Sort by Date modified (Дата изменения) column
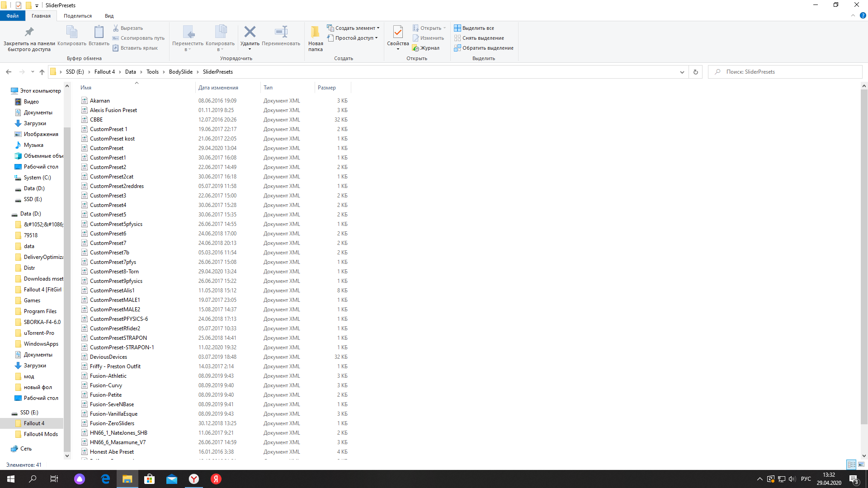The height and width of the screenshot is (488, 868). (218, 88)
